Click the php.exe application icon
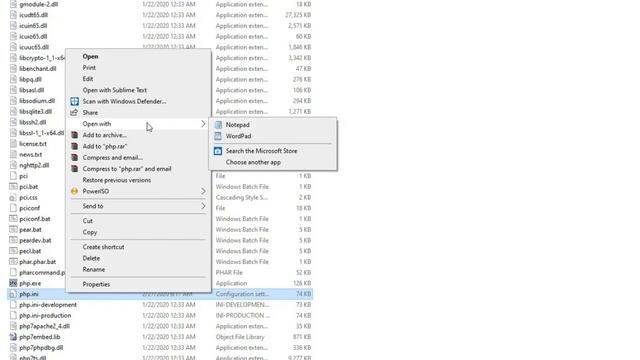The height and width of the screenshot is (360, 640). 13,283
